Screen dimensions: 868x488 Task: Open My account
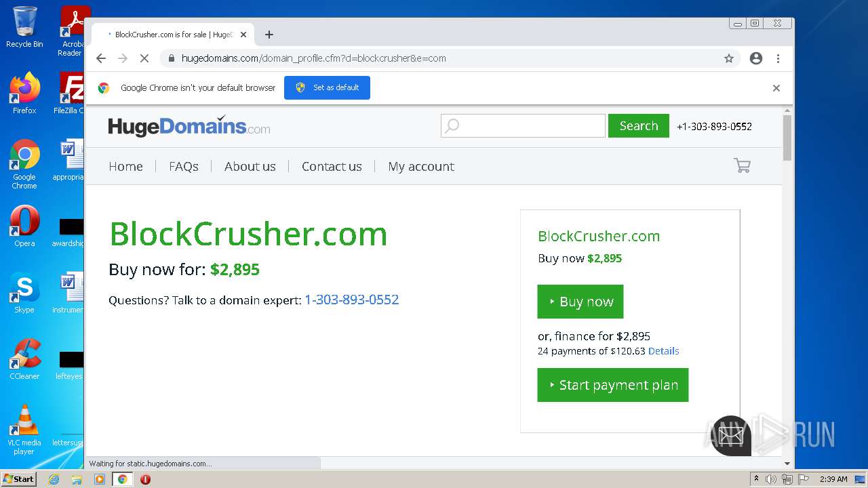tap(421, 166)
